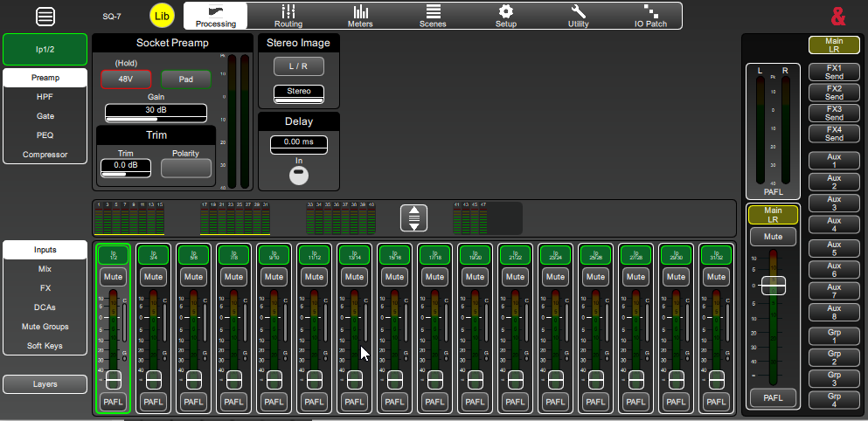Click the L / R stereo image button

[298, 66]
